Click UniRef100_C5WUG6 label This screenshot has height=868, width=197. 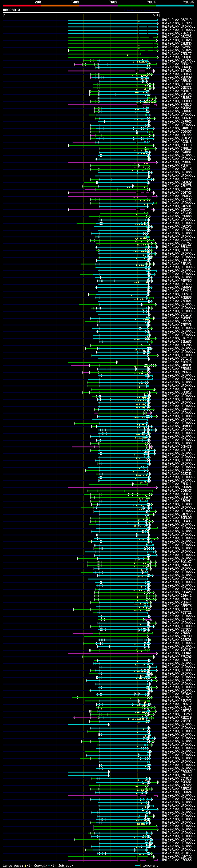(x=177, y=196)
